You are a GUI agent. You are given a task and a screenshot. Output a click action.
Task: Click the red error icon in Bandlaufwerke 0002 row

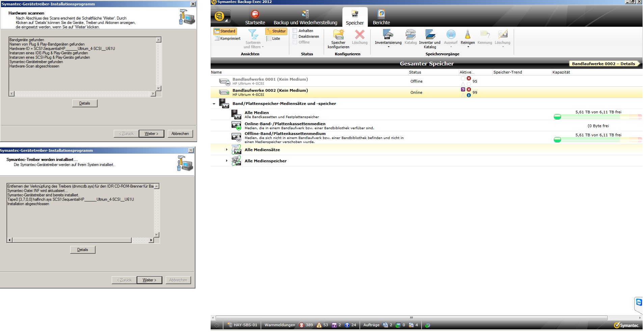tap(469, 89)
